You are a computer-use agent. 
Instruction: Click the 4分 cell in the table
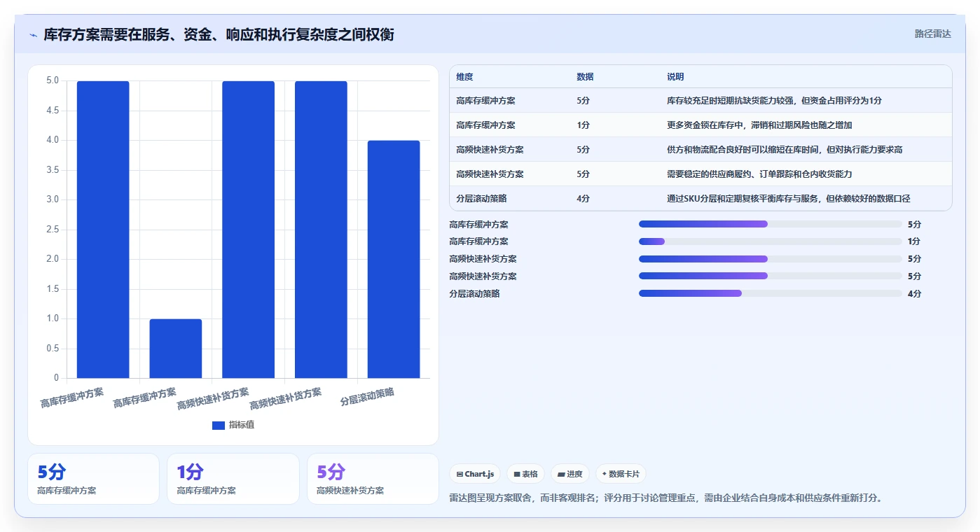pyautogui.click(x=583, y=198)
